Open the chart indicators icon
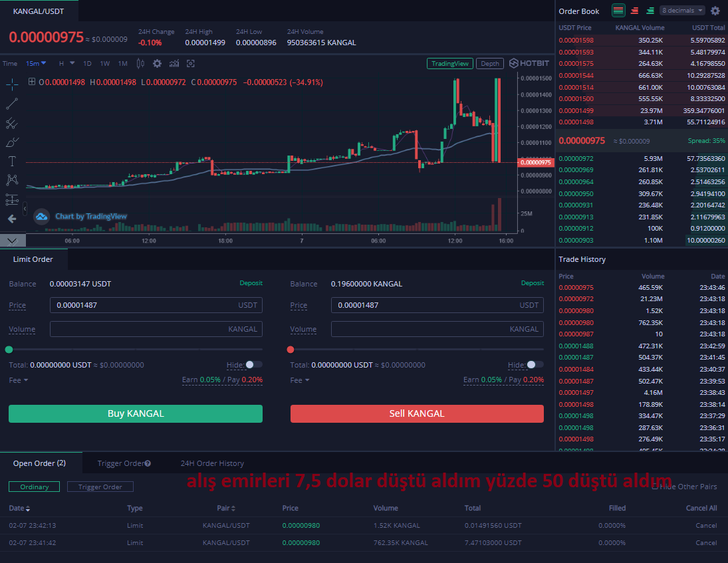This screenshot has height=563, width=728. pyautogui.click(x=174, y=64)
